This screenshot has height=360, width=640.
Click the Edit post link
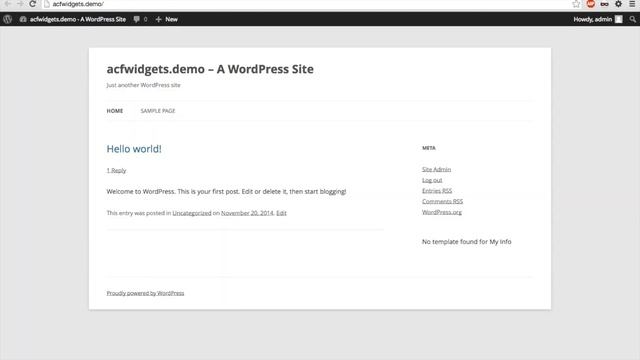(x=281, y=213)
